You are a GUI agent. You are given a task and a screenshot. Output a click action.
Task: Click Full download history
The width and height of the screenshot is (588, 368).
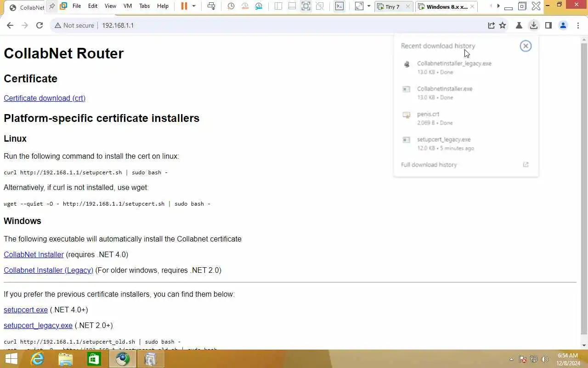tap(429, 165)
